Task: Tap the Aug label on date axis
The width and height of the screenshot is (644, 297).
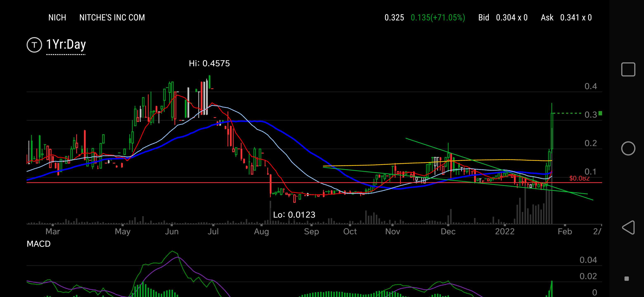Action: [x=262, y=232]
